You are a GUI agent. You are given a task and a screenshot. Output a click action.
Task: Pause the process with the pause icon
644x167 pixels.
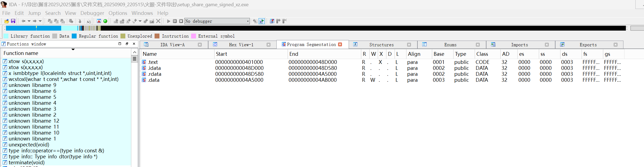pyautogui.click(x=175, y=21)
